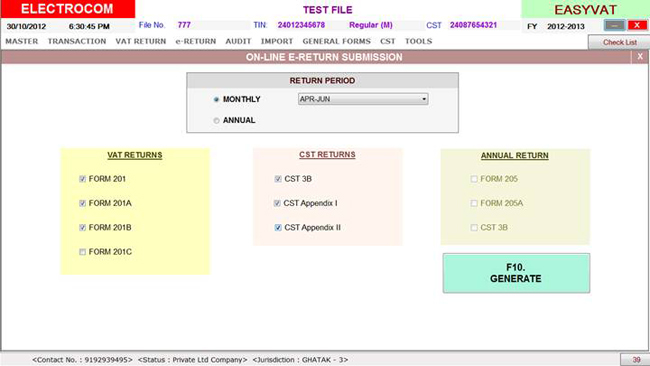
Task: Uncheck the FORM 201B checkbox
Action: pyautogui.click(x=82, y=228)
